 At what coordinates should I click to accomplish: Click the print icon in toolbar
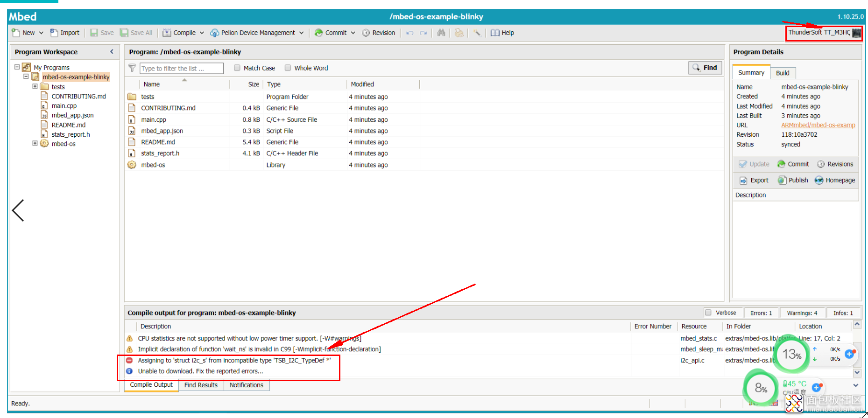[459, 33]
